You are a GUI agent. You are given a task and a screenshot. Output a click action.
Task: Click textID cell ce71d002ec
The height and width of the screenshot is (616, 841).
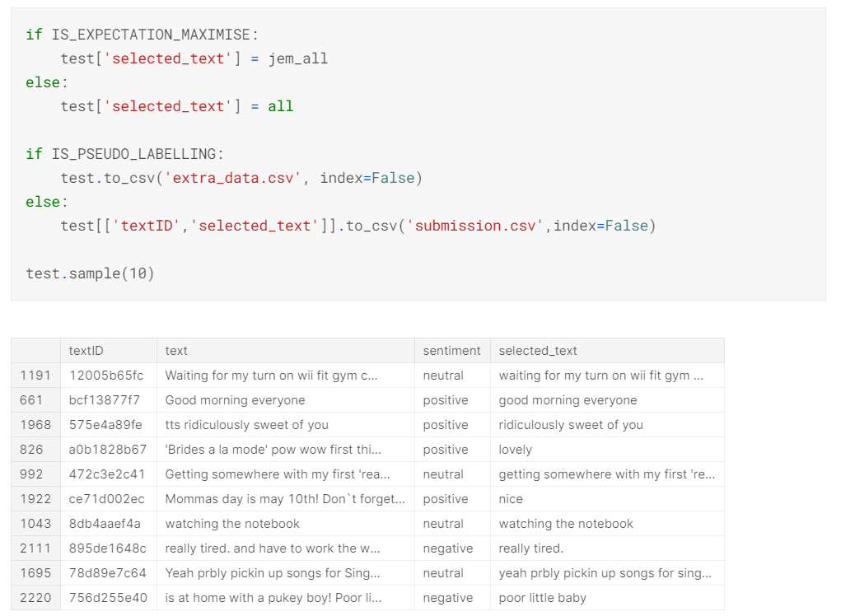pos(107,498)
